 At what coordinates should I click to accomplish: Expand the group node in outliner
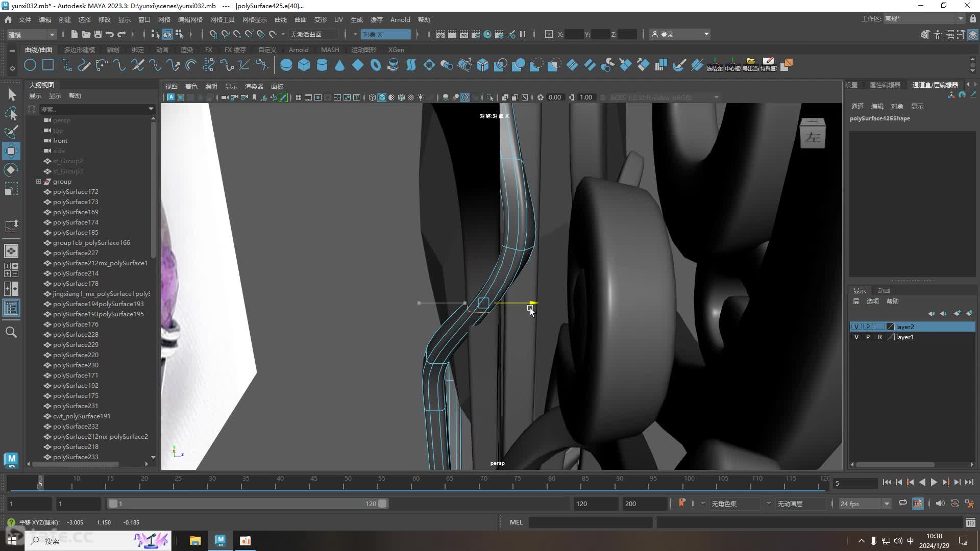click(38, 182)
